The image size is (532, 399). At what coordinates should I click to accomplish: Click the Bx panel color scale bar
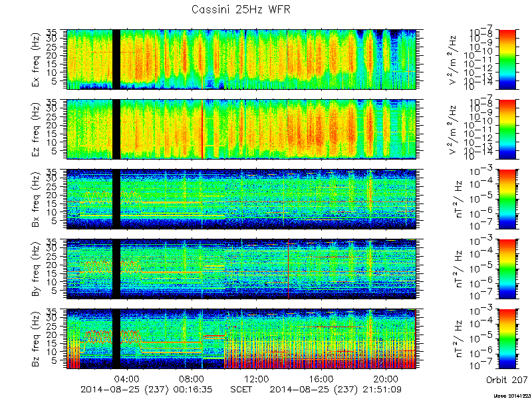(507, 199)
